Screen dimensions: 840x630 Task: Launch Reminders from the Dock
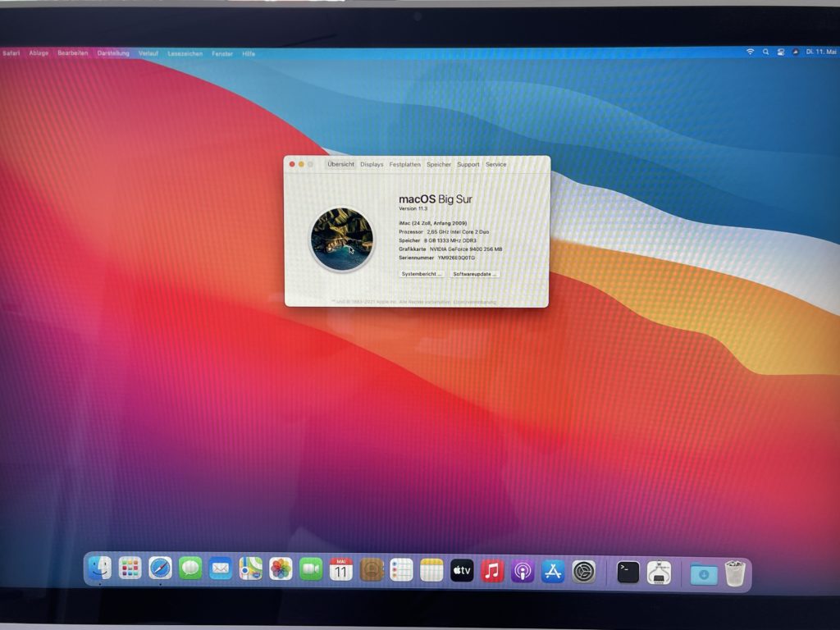(401, 571)
